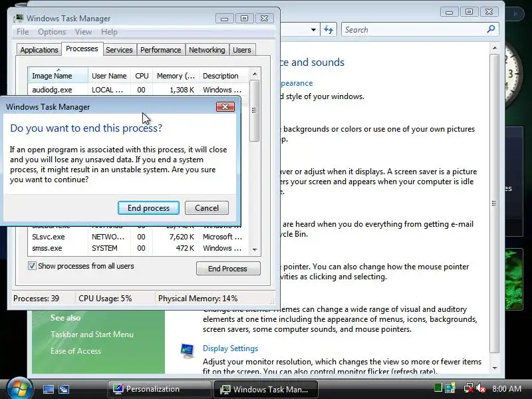Switch to Applications tab

pyautogui.click(x=39, y=50)
